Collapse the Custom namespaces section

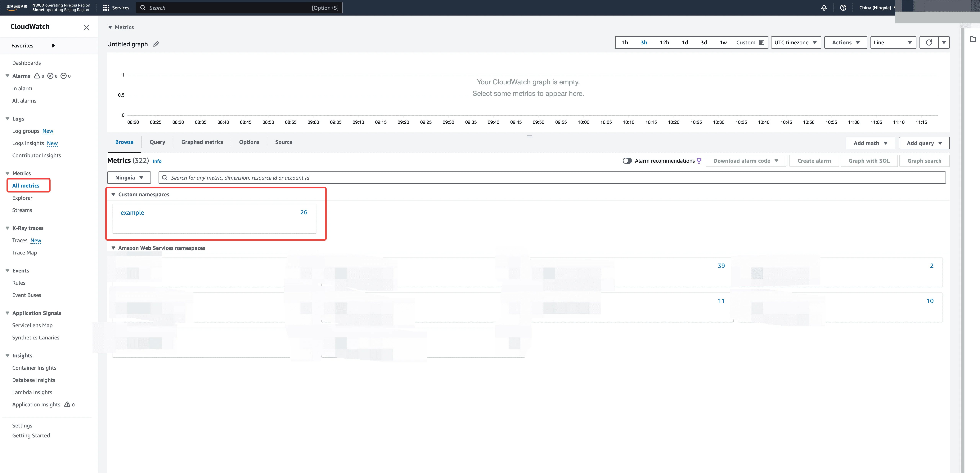[x=113, y=194]
